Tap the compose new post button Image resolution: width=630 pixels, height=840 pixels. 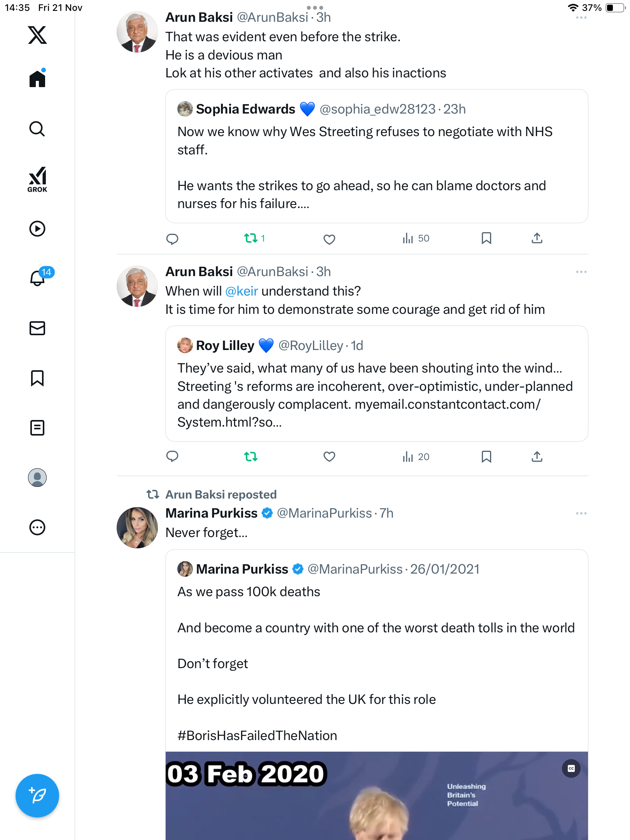pos(37,796)
